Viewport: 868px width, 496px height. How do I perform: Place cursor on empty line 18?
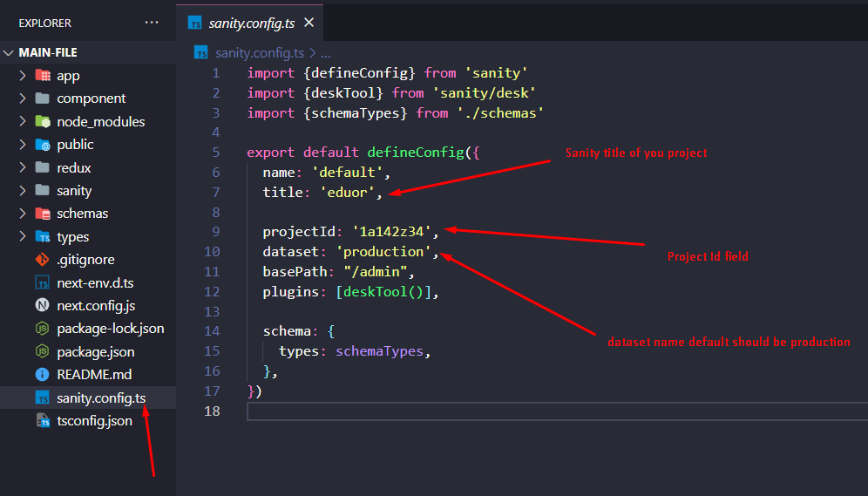523,411
